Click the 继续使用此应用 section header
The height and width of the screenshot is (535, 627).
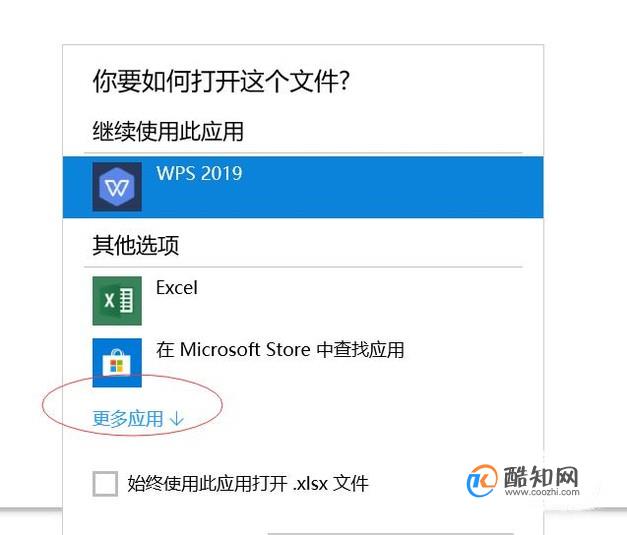[x=168, y=131]
